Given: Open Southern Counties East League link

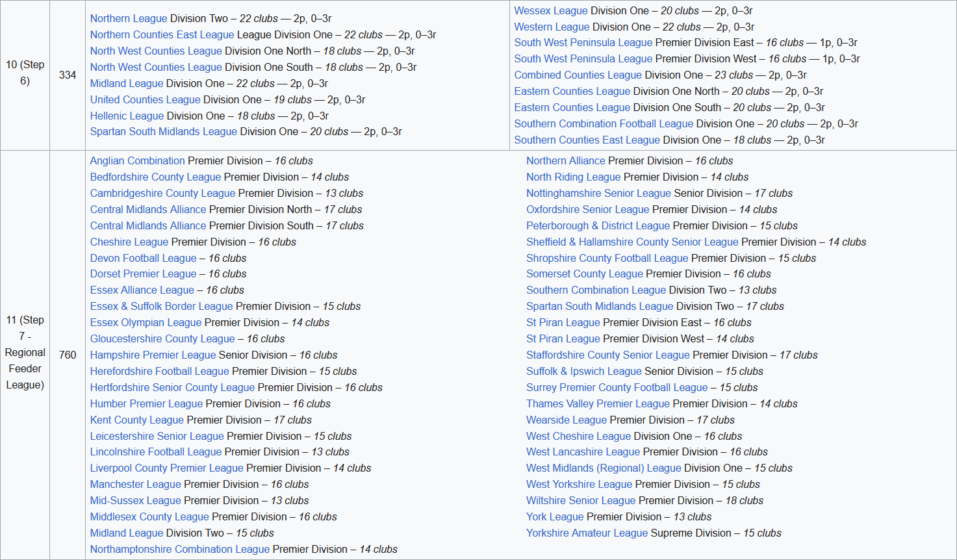Looking at the screenshot, I should tap(587, 140).
